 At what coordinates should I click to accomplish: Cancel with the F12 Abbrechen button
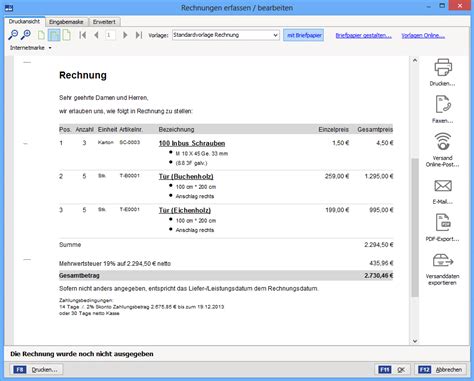440,369
